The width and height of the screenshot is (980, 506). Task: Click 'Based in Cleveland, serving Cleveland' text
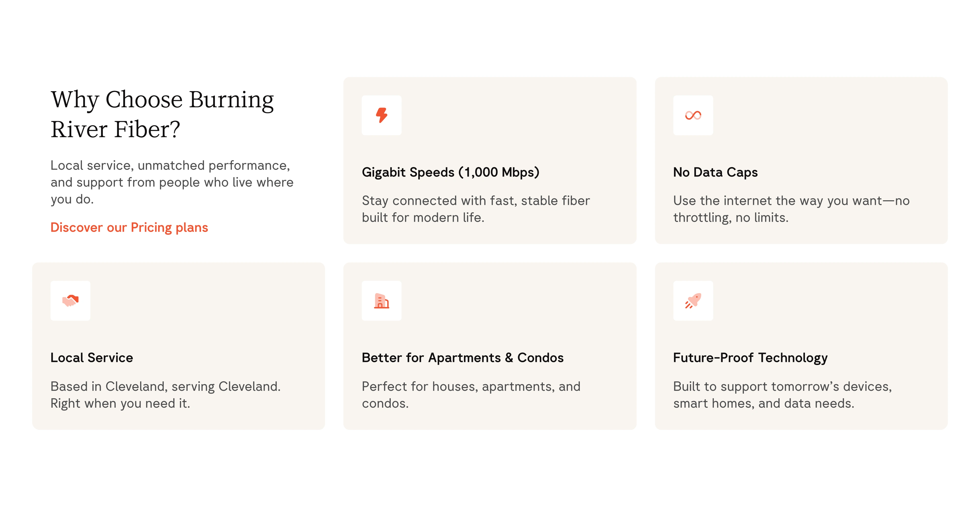click(165, 386)
